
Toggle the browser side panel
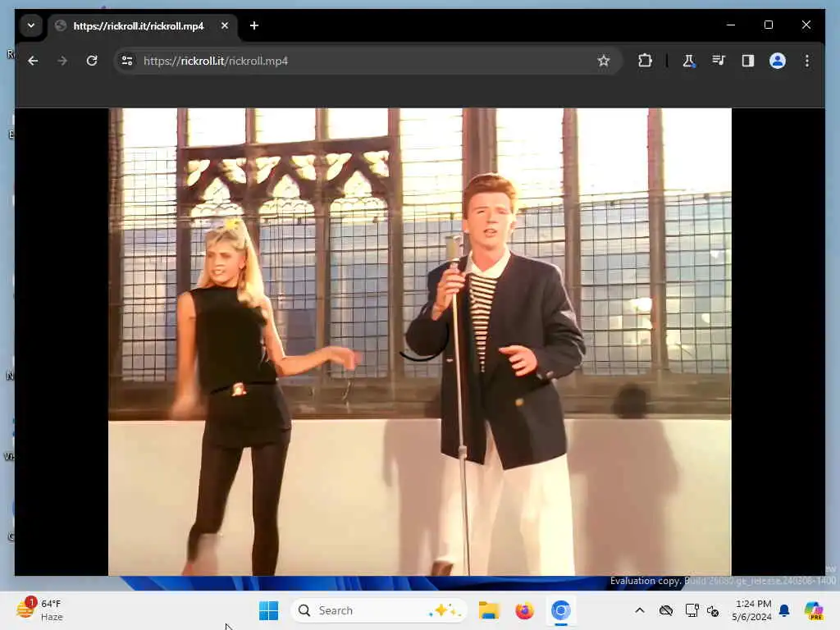(748, 61)
